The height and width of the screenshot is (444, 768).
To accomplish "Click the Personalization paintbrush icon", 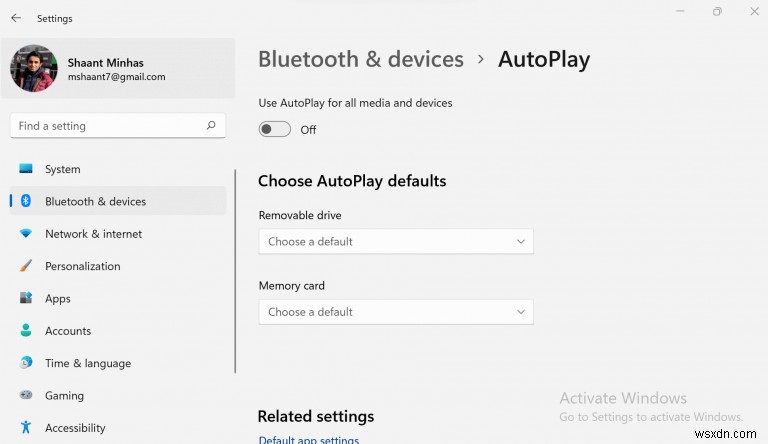I will pyautogui.click(x=26, y=266).
